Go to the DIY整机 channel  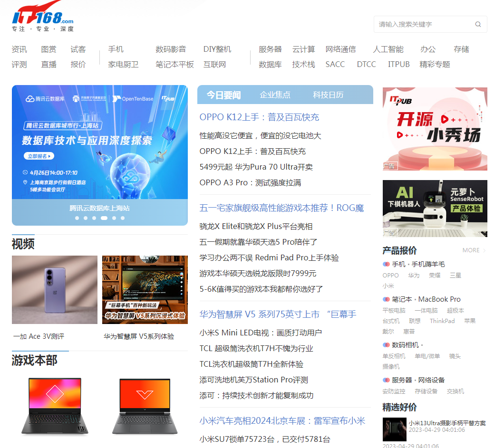pyautogui.click(x=217, y=49)
